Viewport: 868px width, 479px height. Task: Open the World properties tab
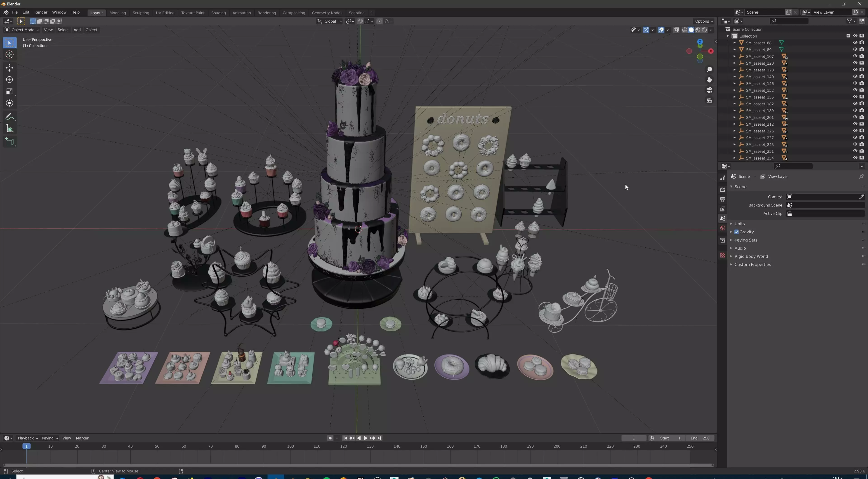click(x=722, y=228)
